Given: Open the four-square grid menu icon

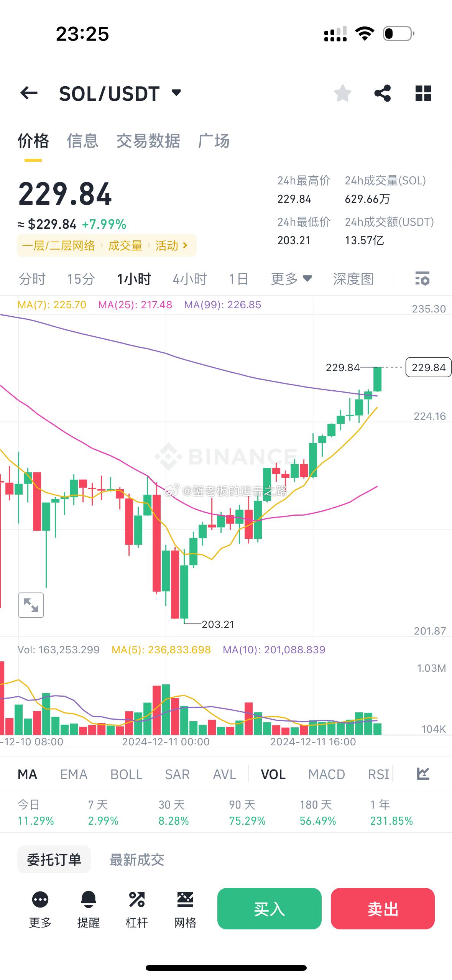Looking at the screenshot, I should 423,93.
